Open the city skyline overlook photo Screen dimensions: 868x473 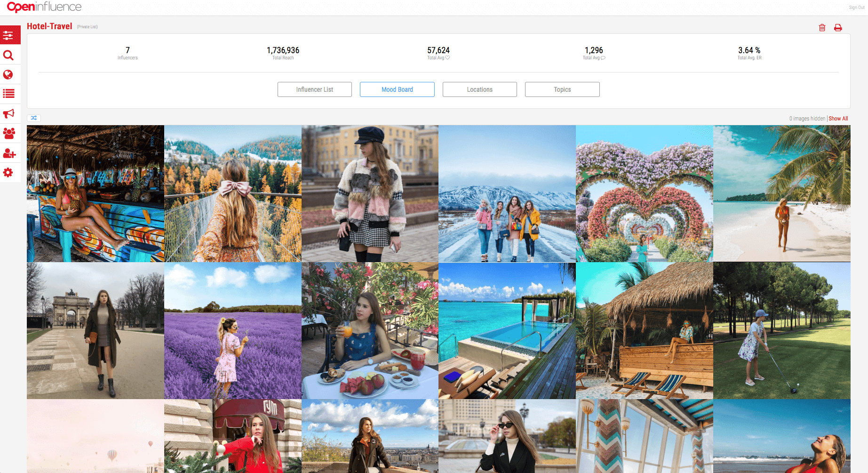(370, 436)
